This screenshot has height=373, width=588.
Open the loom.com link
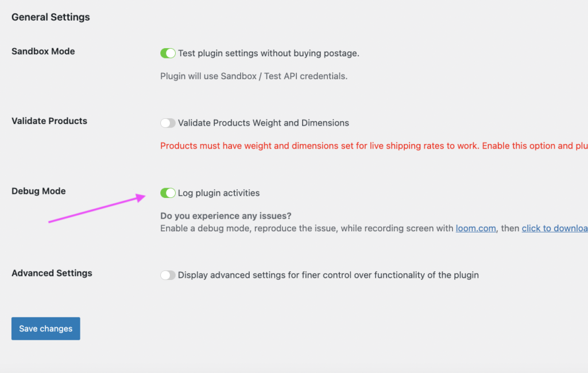click(x=475, y=228)
